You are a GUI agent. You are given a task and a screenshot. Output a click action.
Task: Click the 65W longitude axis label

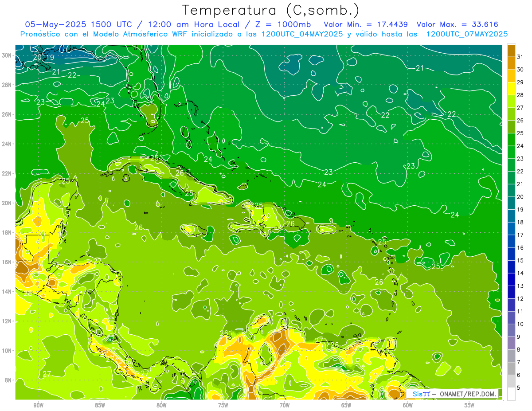(x=346, y=405)
